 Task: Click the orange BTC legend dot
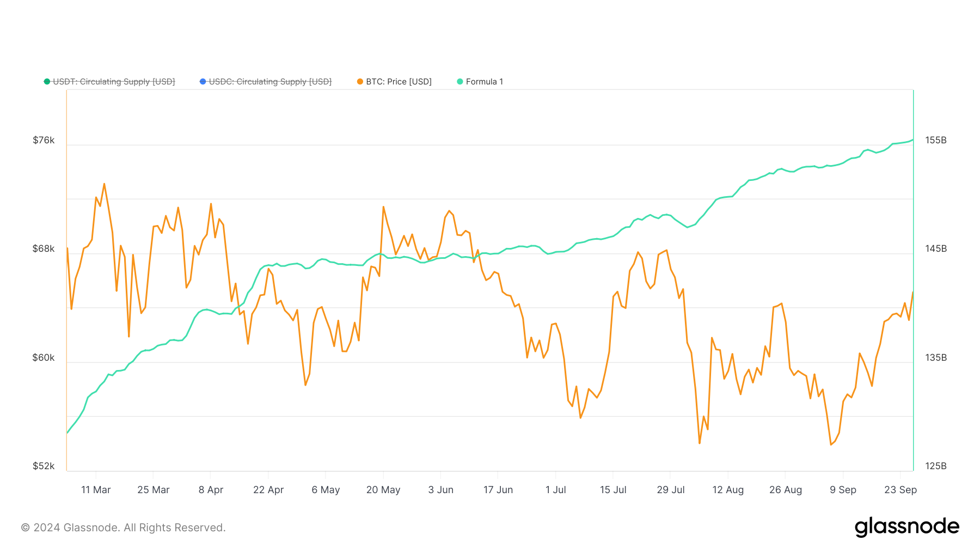[360, 82]
